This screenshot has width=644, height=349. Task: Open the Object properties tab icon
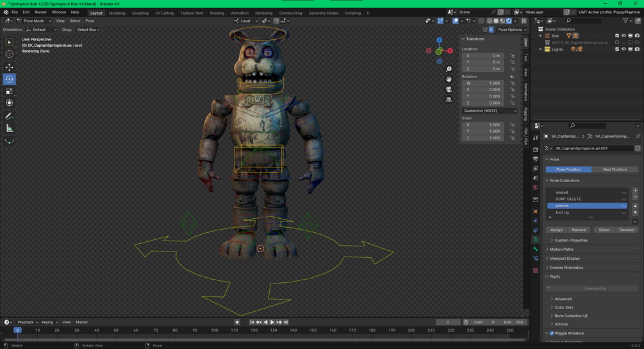[536, 211]
